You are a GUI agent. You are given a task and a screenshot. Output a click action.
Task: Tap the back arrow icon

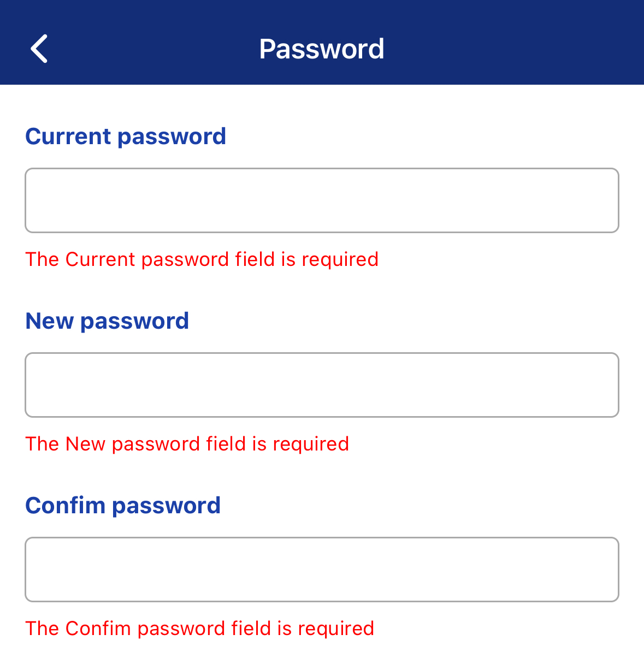pyautogui.click(x=39, y=49)
